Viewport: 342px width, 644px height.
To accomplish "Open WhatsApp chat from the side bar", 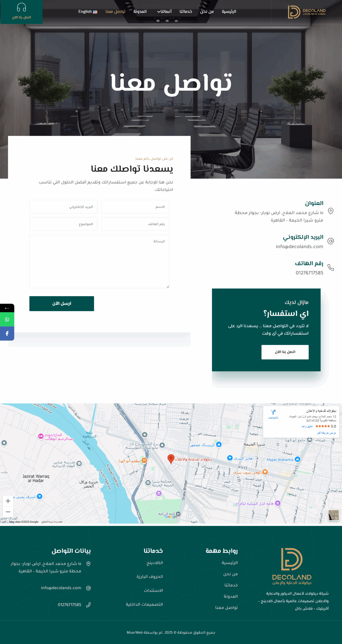I will pyautogui.click(x=7, y=319).
